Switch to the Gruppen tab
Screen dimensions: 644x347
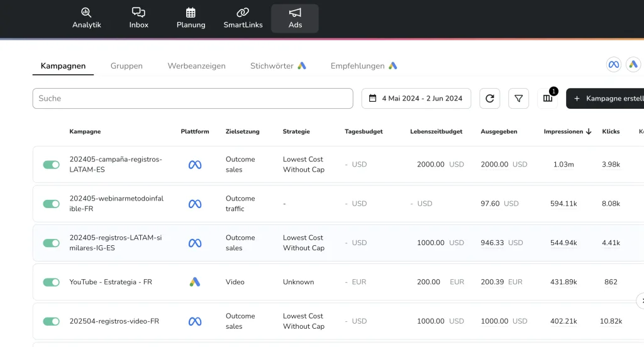[126, 66]
